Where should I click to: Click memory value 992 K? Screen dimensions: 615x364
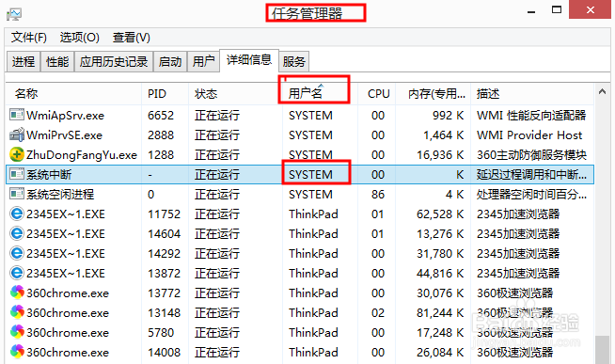pos(449,116)
